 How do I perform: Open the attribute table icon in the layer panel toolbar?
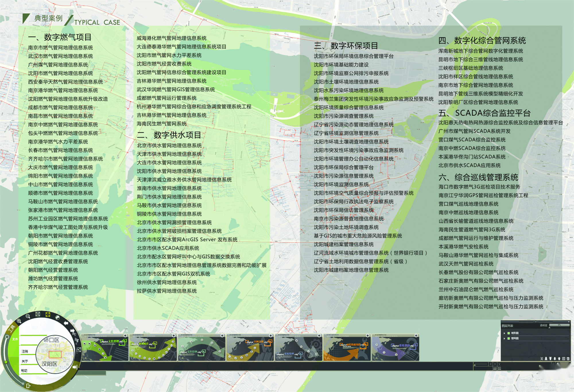click(564, 359)
